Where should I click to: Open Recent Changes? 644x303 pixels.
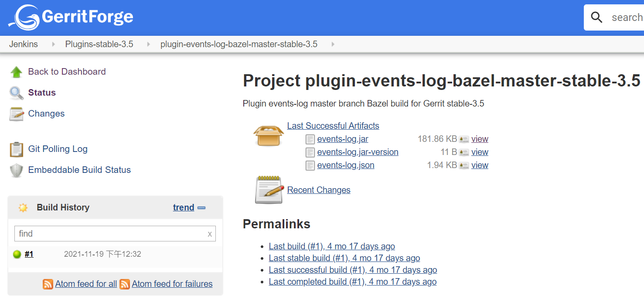319,190
